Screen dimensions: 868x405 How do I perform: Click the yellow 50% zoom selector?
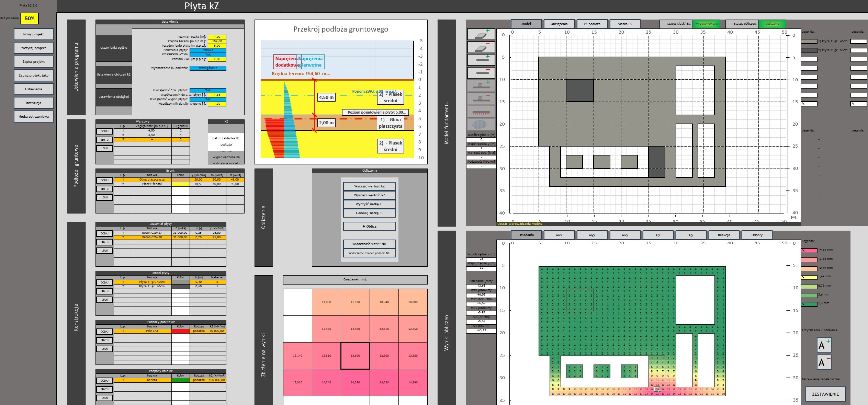coord(30,19)
